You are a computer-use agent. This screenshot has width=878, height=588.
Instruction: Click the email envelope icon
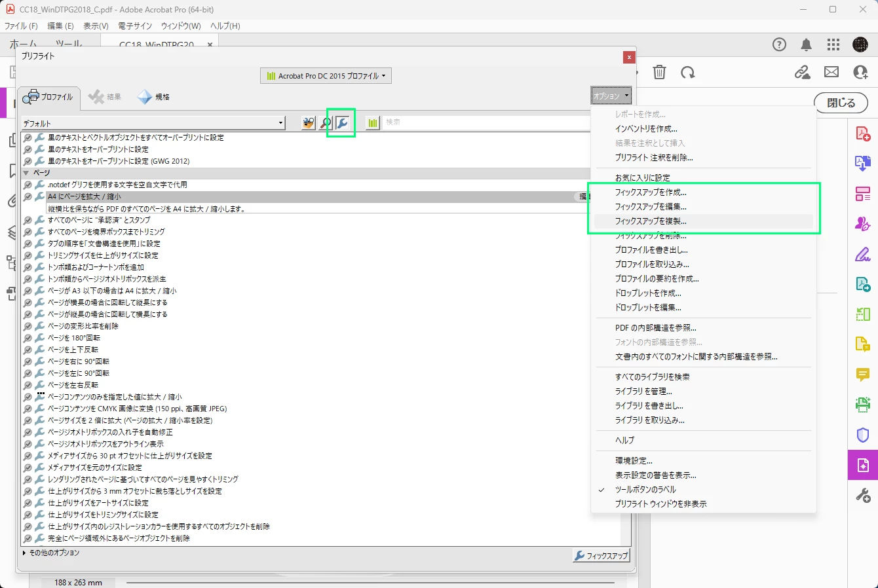click(831, 73)
